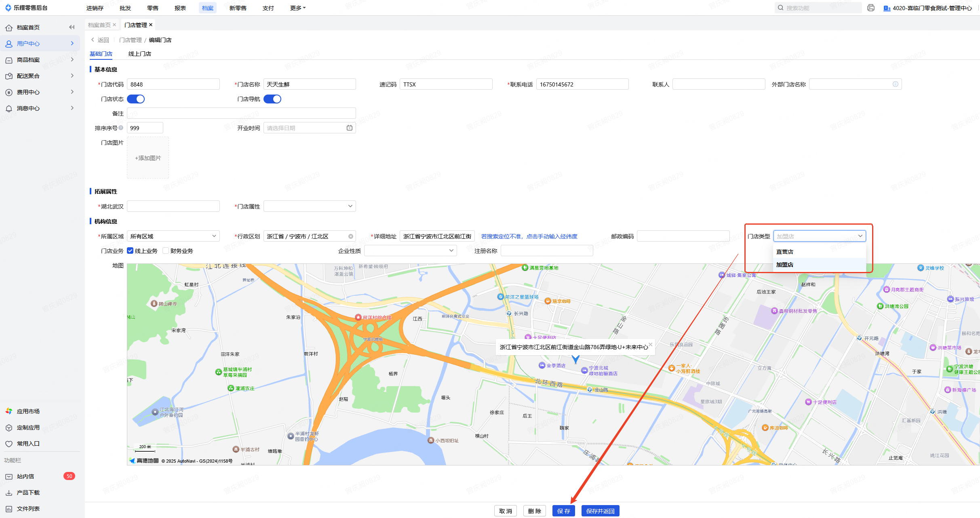This screenshot has height=518, width=980.
Task: Toggle the 门店导航 switch
Action: (x=272, y=99)
